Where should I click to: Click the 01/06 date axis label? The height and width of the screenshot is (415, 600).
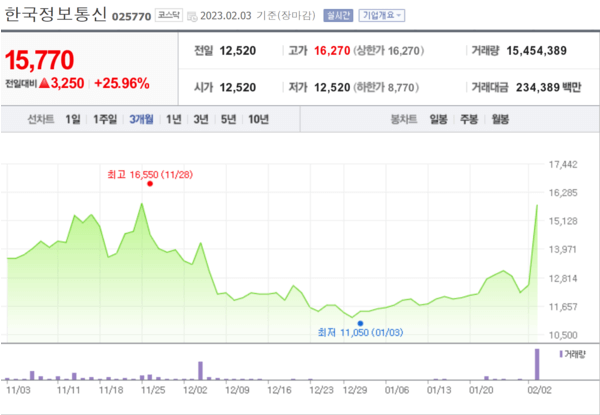tap(397, 390)
